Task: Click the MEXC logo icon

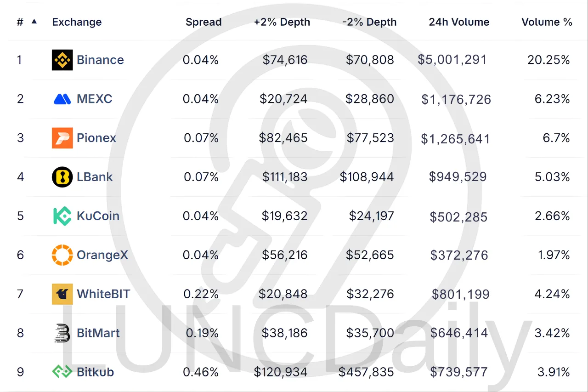Action: pyautogui.click(x=62, y=99)
